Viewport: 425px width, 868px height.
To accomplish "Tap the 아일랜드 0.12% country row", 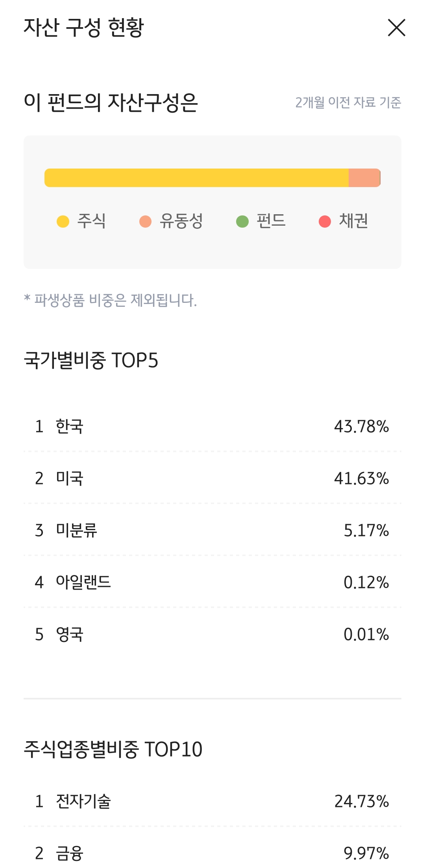I will coord(213,582).
